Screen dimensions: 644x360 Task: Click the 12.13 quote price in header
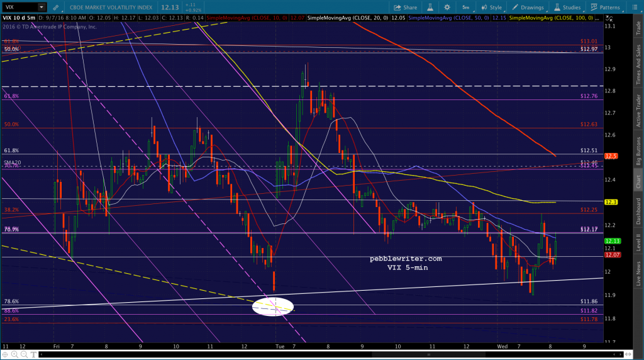170,8
